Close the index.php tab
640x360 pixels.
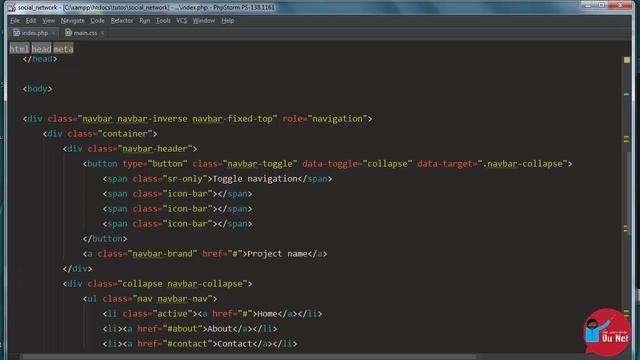coord(53,33)
